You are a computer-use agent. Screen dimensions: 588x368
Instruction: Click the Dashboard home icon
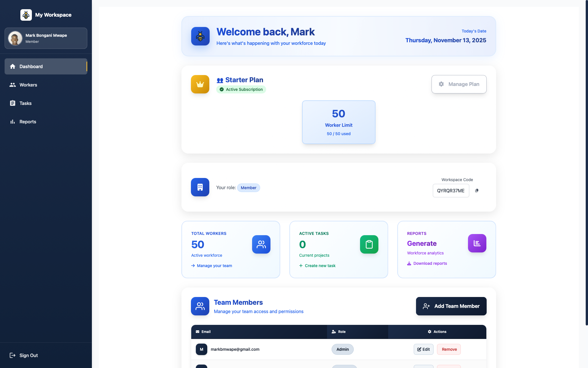(x=13, y=66)
